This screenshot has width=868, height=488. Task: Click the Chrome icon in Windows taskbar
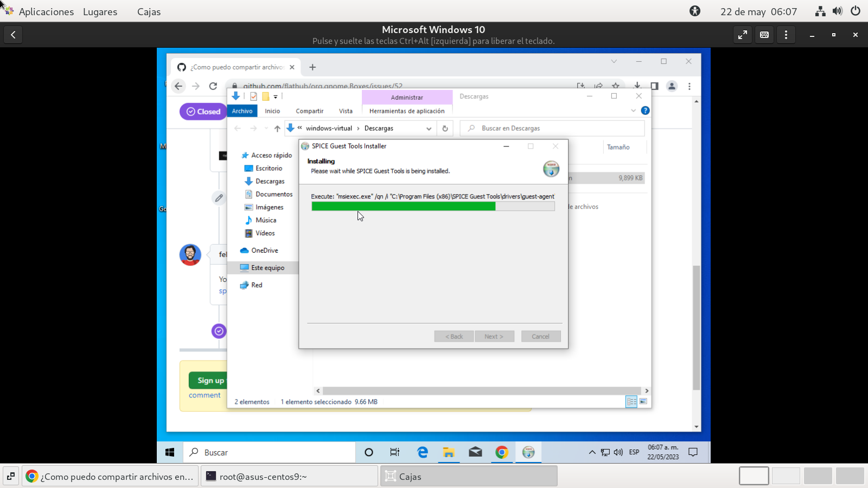[502, 452]
